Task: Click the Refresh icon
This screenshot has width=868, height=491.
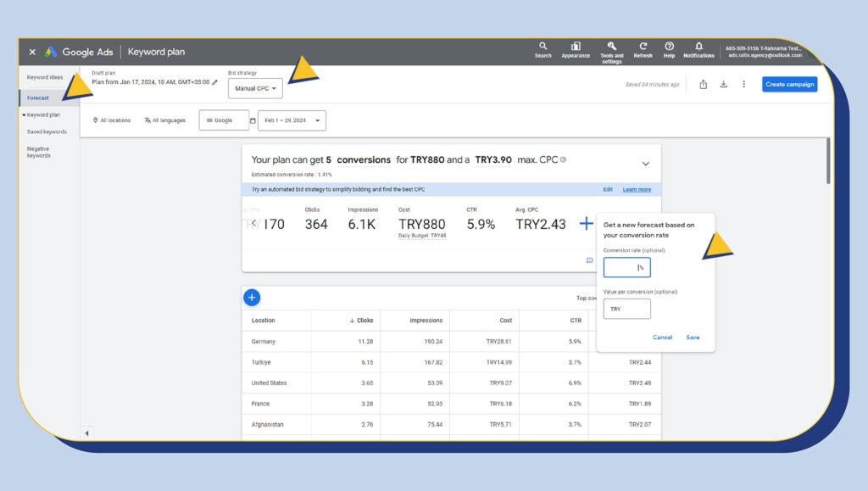Action: pos(643,50)
